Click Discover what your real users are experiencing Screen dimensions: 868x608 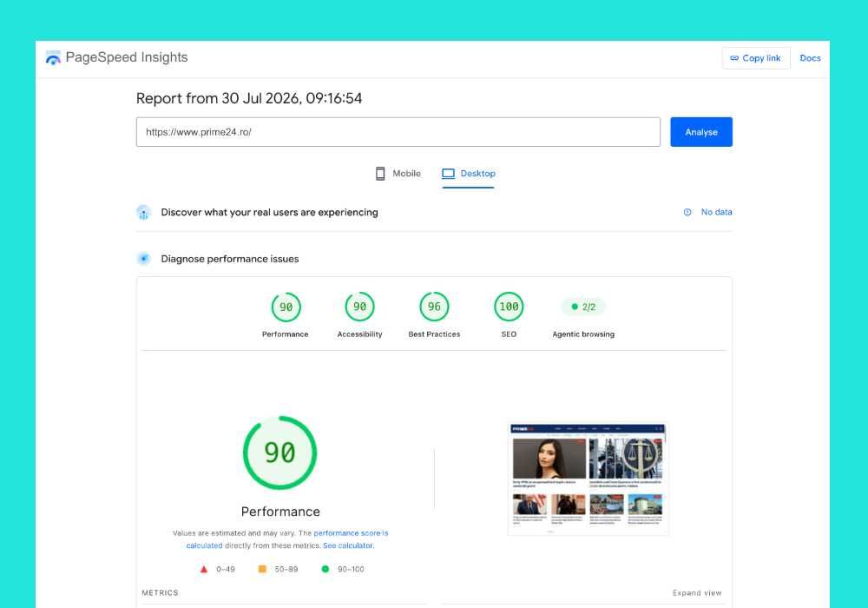270,213
